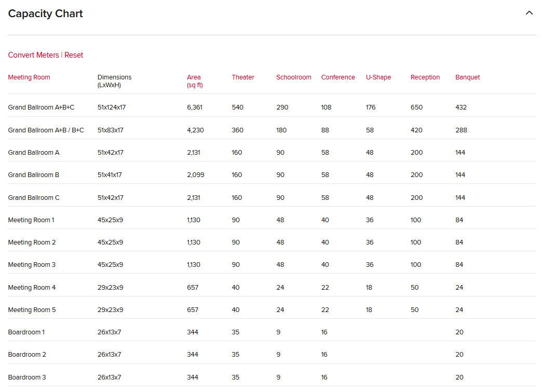Click the Convert Meters link
This screenshot has width=542, height=392.
click(x=34, y=55)
